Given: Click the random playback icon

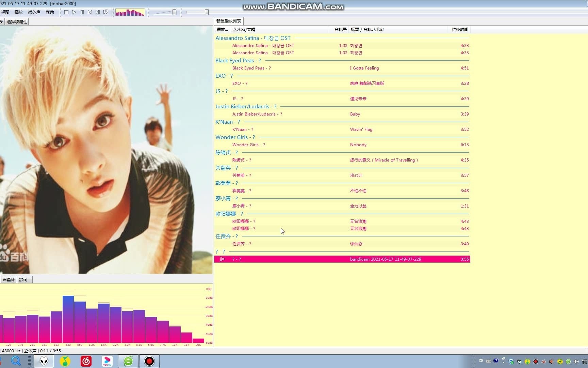Looking at the screenshot, I should 106,12.
